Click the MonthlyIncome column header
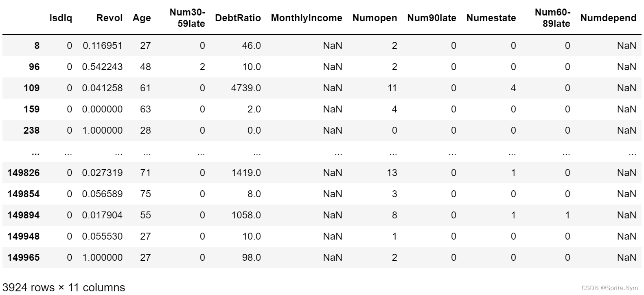The height and width of the screenshot is (295, 644). [x=307, y=18]
